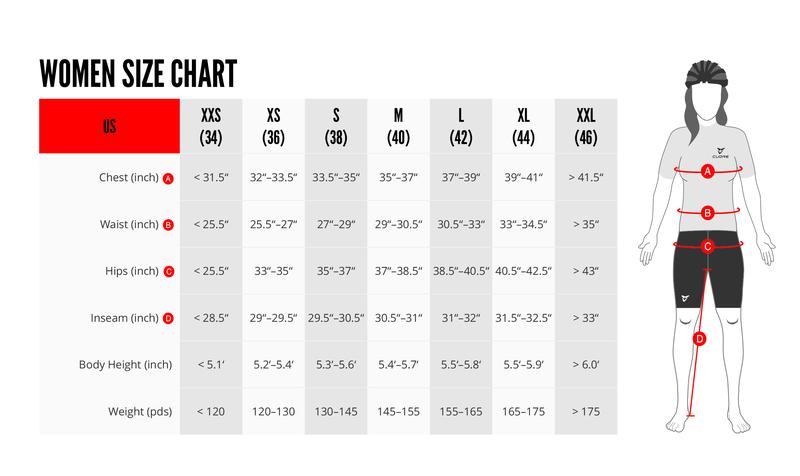Click the red B marker beside Waist label

click(x=168, y=225)
